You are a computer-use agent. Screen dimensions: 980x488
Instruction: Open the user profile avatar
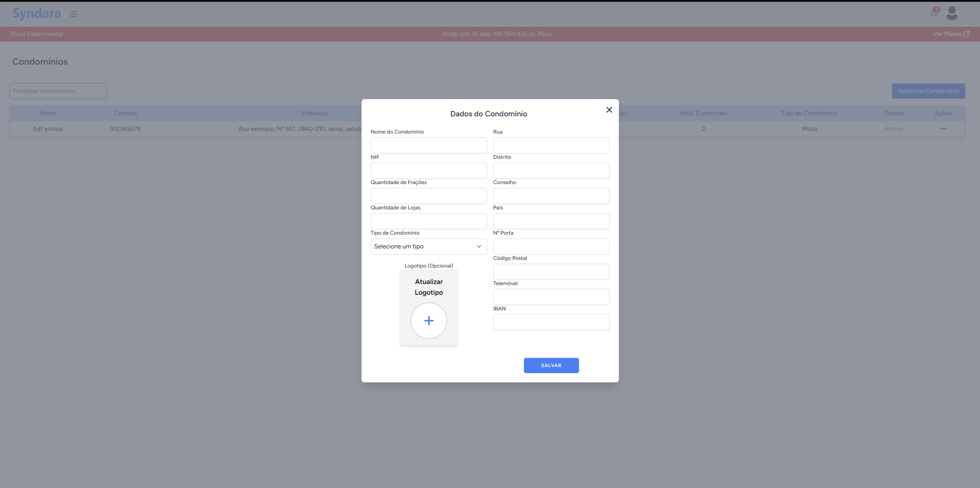952,13
